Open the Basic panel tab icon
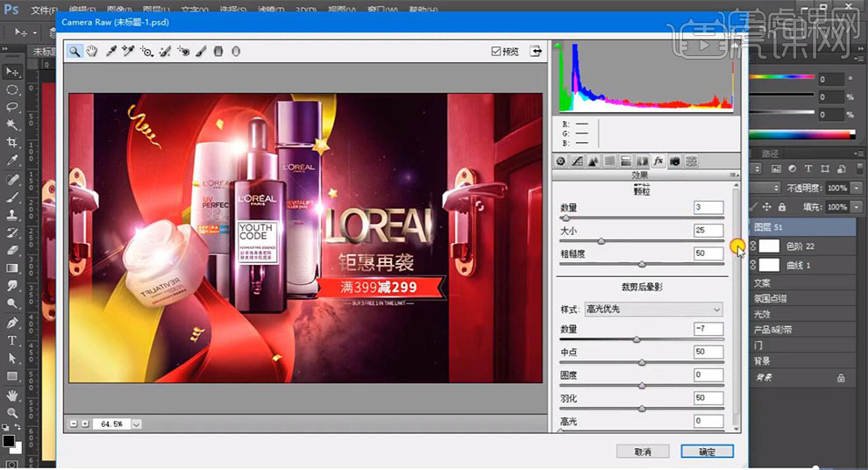The width and height of the screenshot is (868, 470). point(561,161)
